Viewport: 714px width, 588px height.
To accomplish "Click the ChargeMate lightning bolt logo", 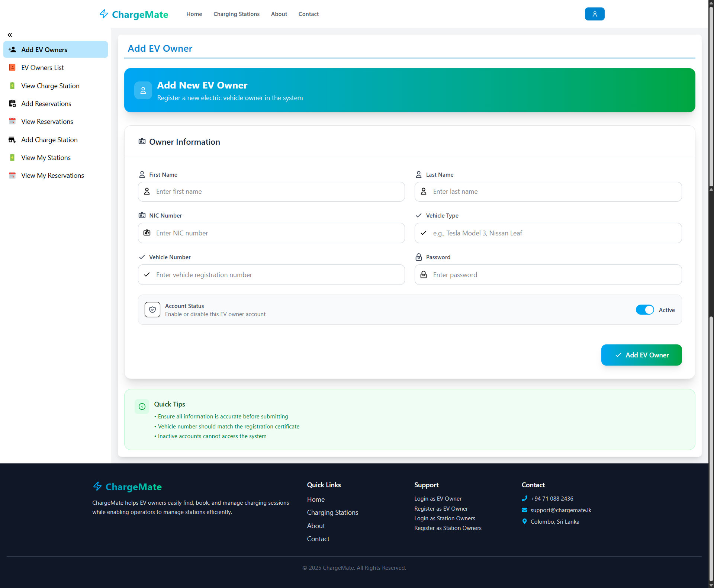I will (x=104, y=14).
